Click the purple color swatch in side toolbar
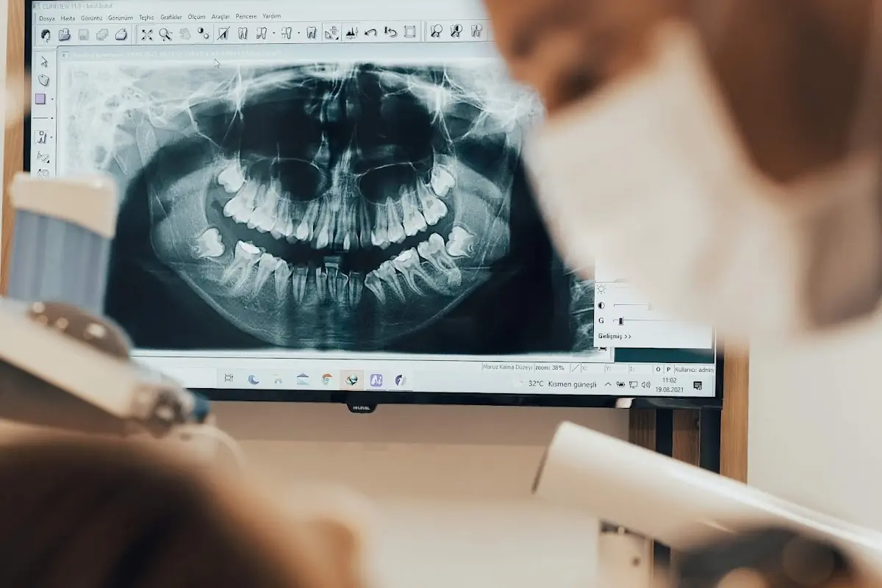882x588 pixels. coord(40,98)
